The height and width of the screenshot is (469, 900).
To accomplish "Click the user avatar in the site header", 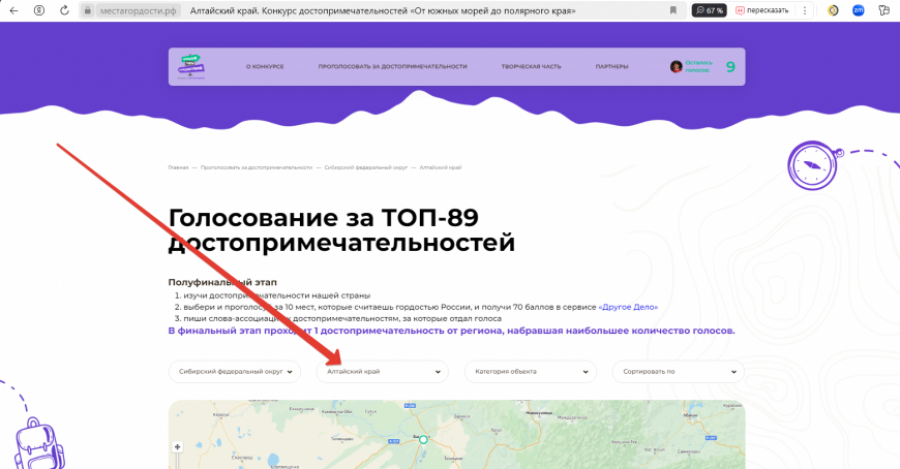I will (676, 67).
